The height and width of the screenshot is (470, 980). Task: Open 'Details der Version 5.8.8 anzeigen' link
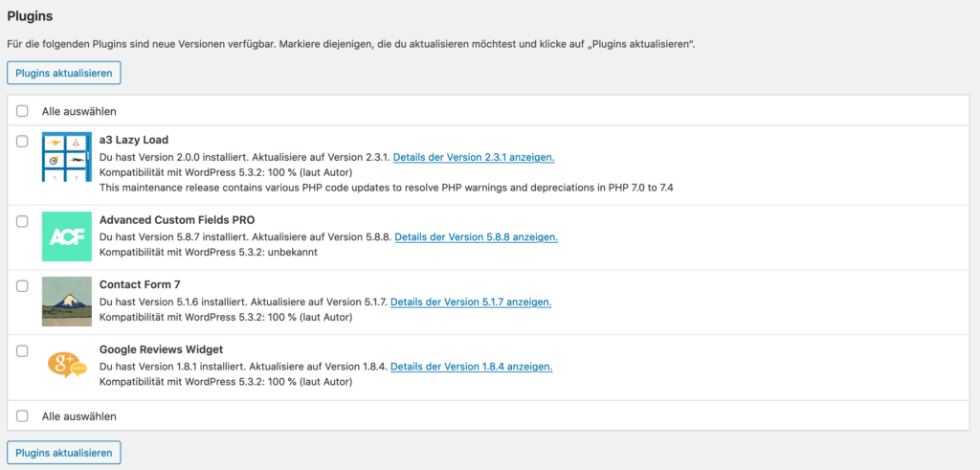pos(477,237)
